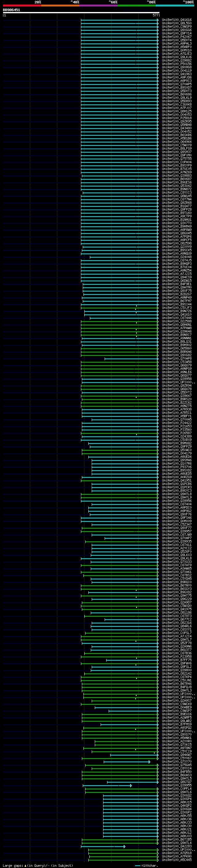Click hit UniRef100_P25818
The image size is (197, 868).
[177, 118]
